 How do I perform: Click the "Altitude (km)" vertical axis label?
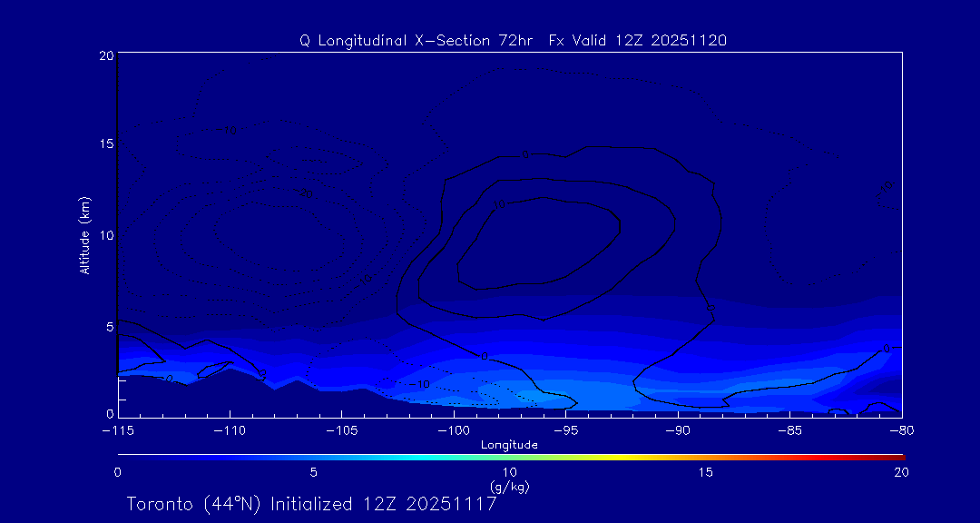84,234
